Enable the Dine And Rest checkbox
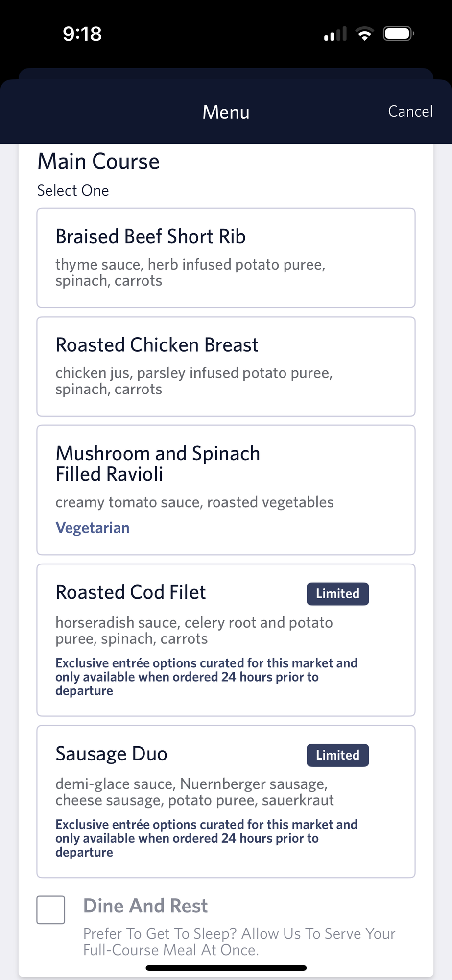Viewport: 452px width, 980px height. (51, 909)
